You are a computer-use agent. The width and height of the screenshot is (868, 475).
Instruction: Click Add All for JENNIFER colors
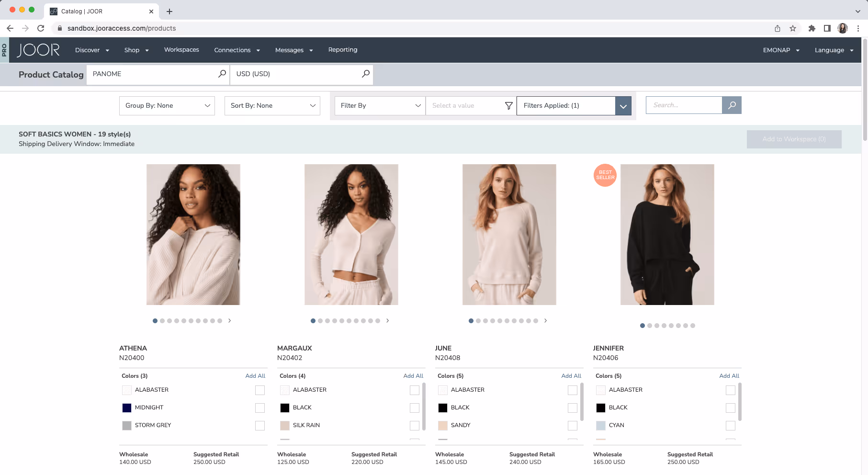[729, 376]
